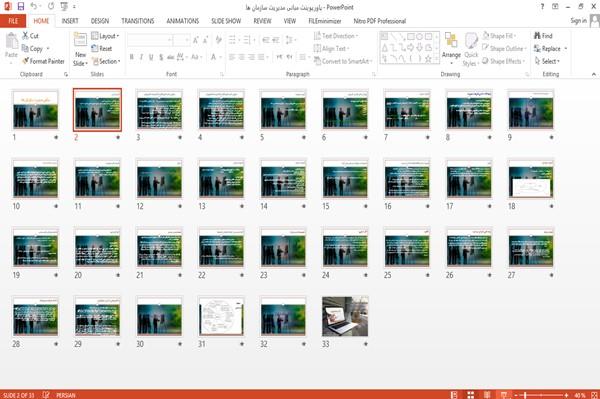Viewport: 600px width, 399px height.
Task: Click the spell check icon in status bar
Action: pyautogui.click(x=46, y=395)
